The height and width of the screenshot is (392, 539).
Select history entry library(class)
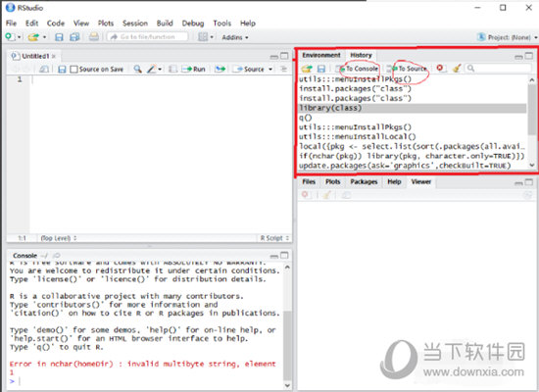point(413,108)
